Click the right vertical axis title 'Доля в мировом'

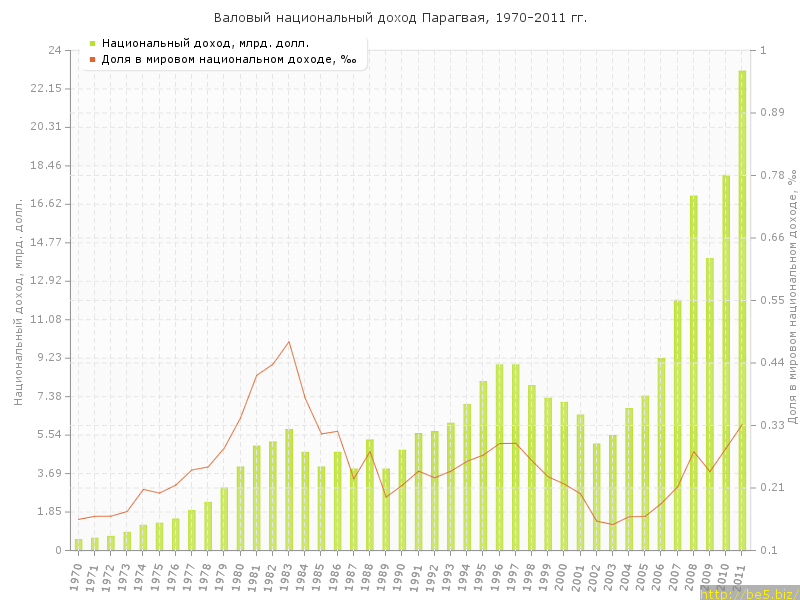pyautogui.click(x=791, y=300)
